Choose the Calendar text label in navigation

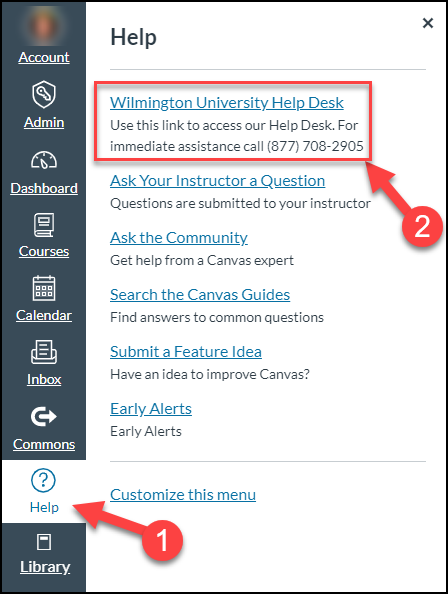[44, 315]
